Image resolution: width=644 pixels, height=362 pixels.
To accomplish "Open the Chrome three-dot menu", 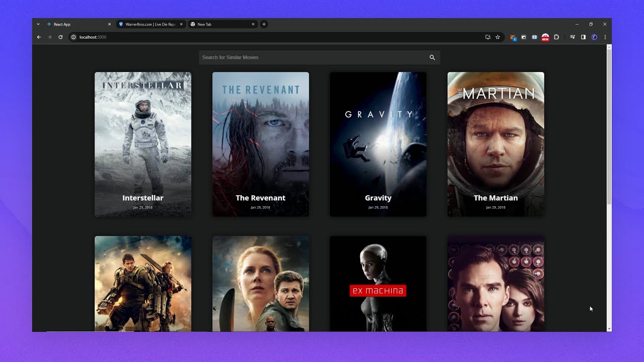I will [x=605, y=37].
